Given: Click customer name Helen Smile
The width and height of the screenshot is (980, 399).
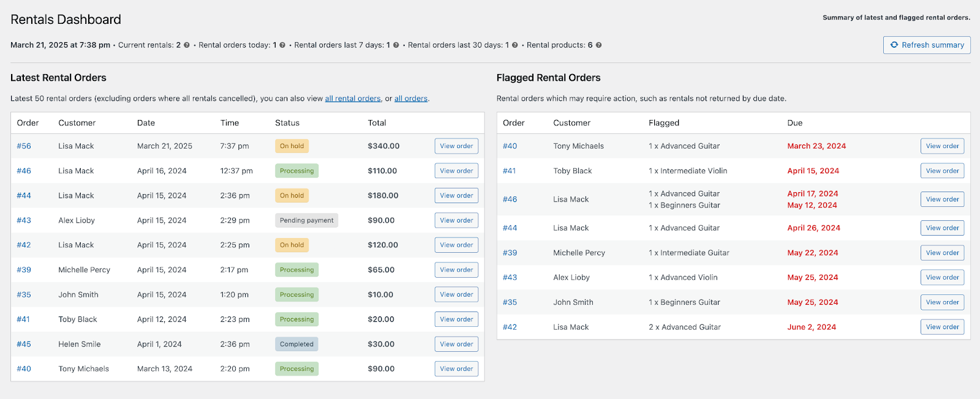Looking at the screenshot, I should 80,344.
